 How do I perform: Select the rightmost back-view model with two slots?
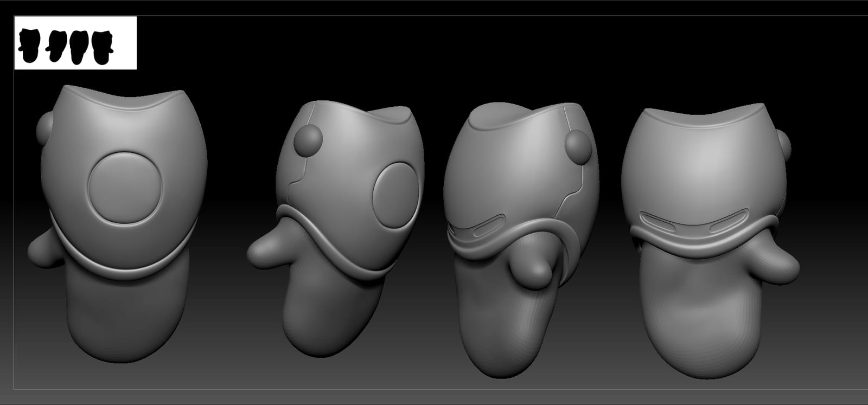click(710, 242)
